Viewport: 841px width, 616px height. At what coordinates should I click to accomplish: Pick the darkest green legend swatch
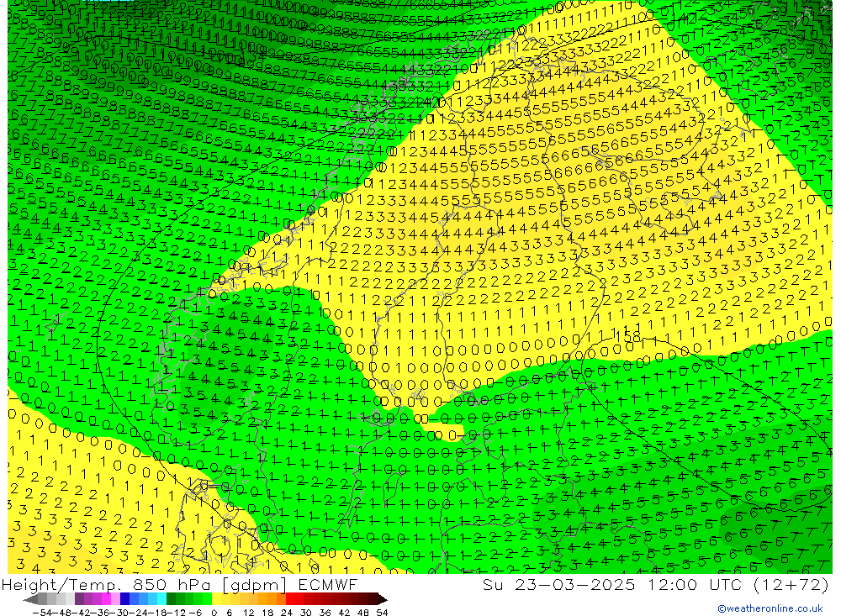tap(171, 599)
